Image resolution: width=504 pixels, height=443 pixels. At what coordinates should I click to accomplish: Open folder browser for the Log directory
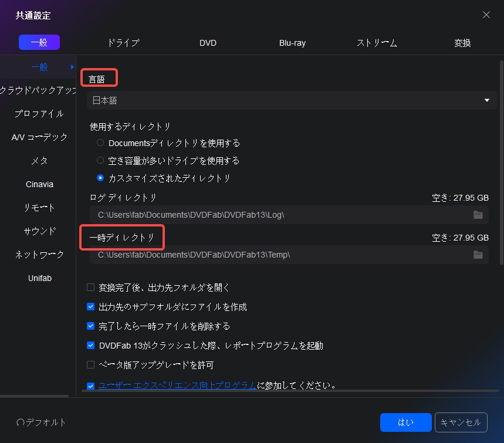[x=478, y=215]
